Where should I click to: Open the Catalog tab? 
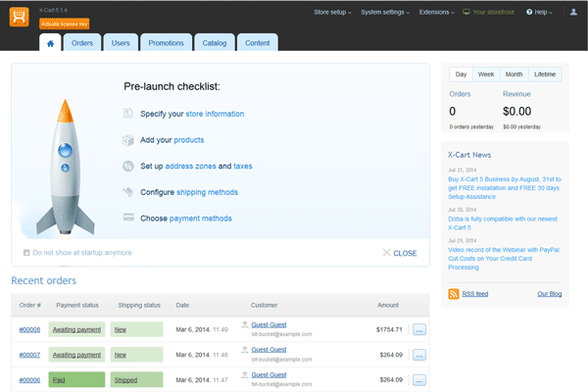(x=214, y=43)
